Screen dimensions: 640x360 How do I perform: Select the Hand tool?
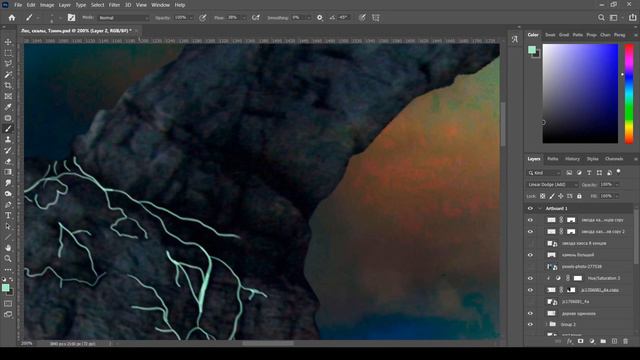[8, 248]
